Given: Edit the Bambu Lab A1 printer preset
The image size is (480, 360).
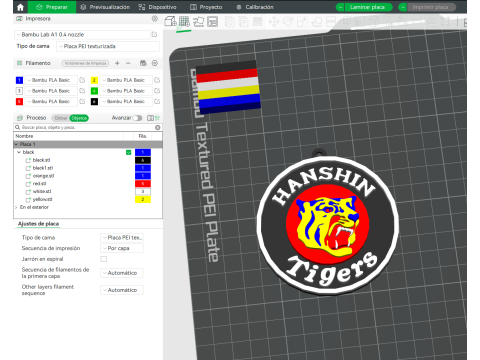Looking at the screenshot, I should [x=155, y=34].
